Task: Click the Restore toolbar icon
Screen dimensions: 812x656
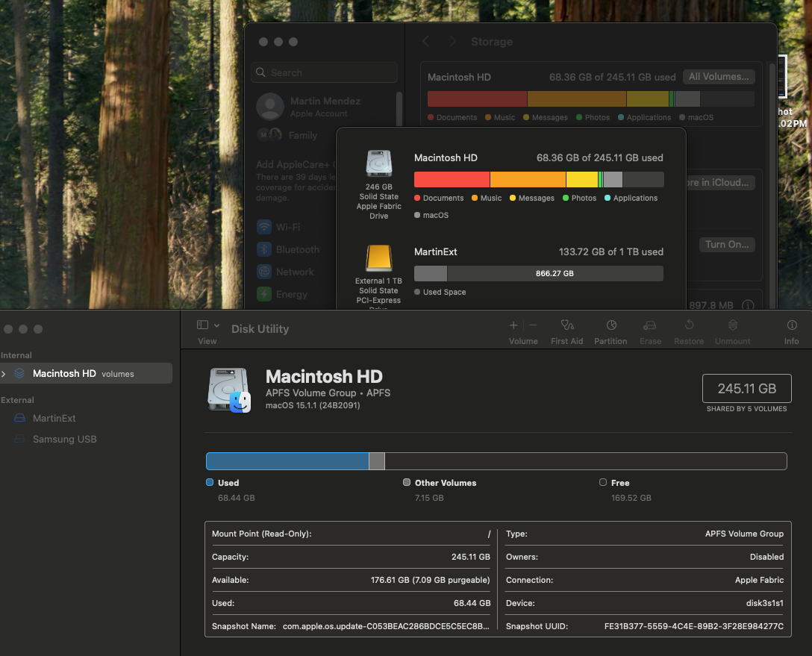Action: [689, 325]
